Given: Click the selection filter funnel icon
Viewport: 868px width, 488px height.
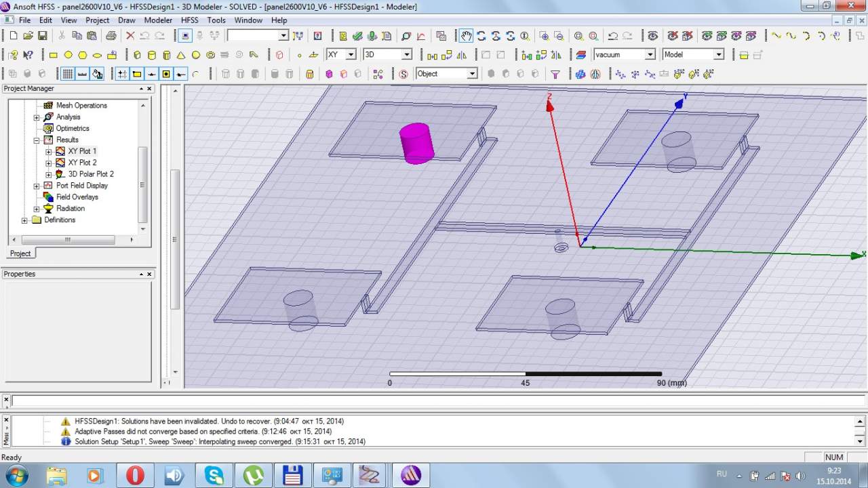Looking at the screenshot, I should click(x=555, y=74).
